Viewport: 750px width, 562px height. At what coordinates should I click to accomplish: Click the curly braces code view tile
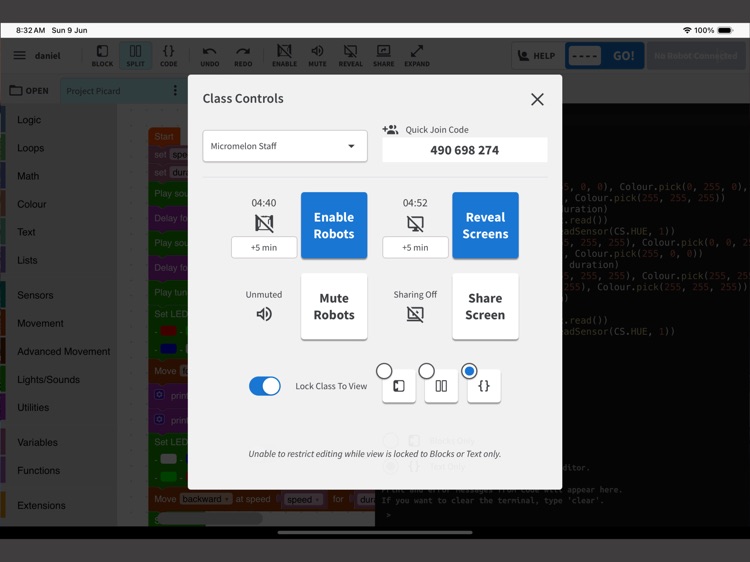coord(484,386)
